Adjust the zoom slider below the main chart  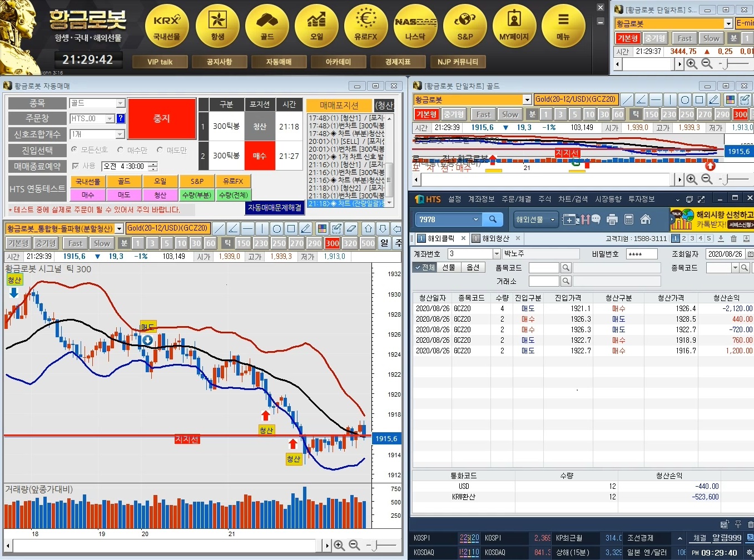click(375, 546)
